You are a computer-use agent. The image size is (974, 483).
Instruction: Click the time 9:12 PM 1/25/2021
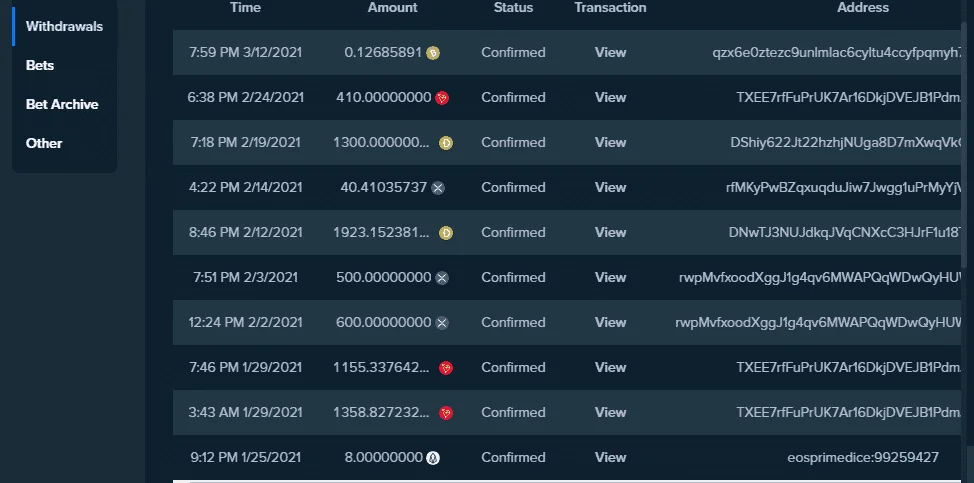pyautogui.click(x=245, y=458)
